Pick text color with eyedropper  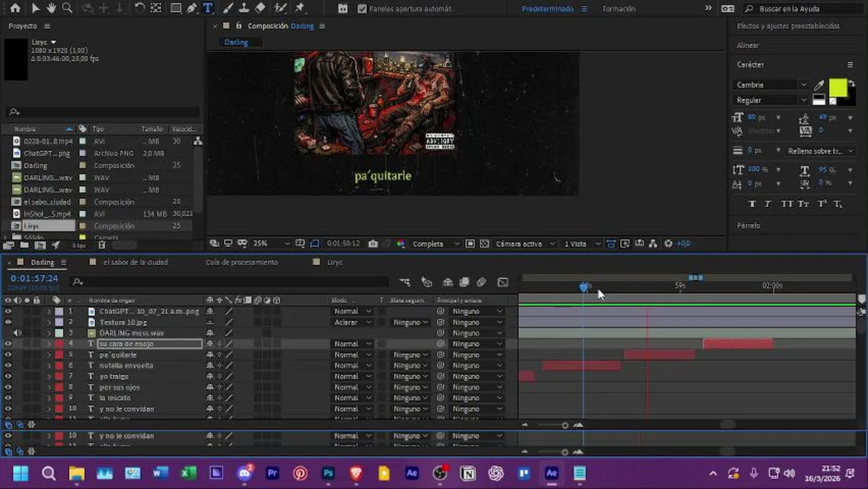coord(819,85)
